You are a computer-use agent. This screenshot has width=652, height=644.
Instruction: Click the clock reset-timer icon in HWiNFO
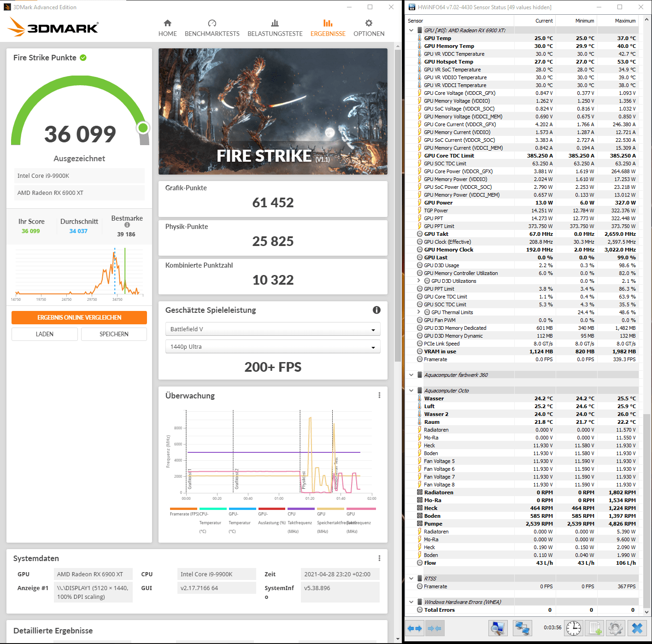574,628
